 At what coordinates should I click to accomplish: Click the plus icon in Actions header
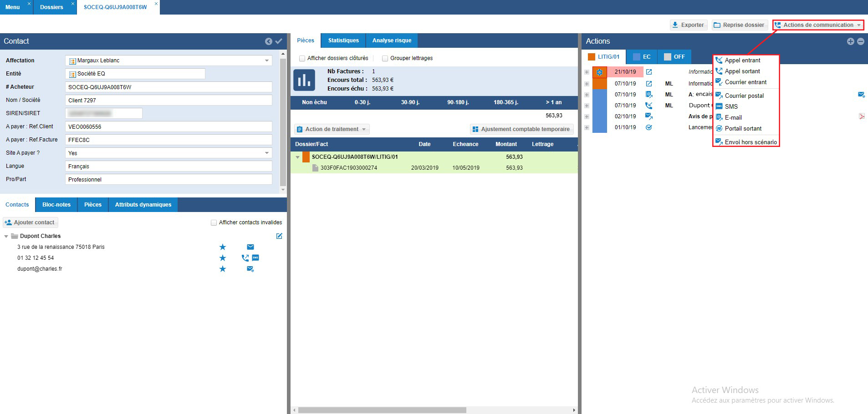(x=850, y=41)
